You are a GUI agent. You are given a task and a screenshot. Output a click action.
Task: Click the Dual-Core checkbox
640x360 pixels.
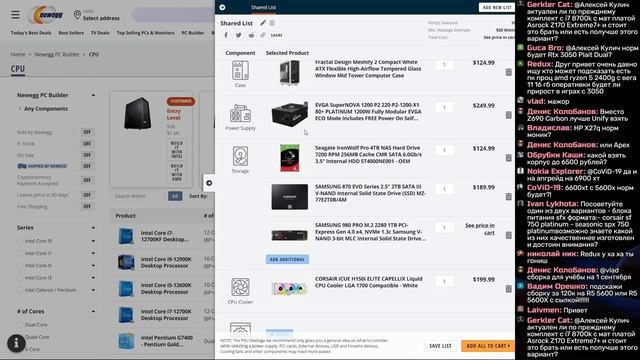pyautogui.click(x=20, y=325)
